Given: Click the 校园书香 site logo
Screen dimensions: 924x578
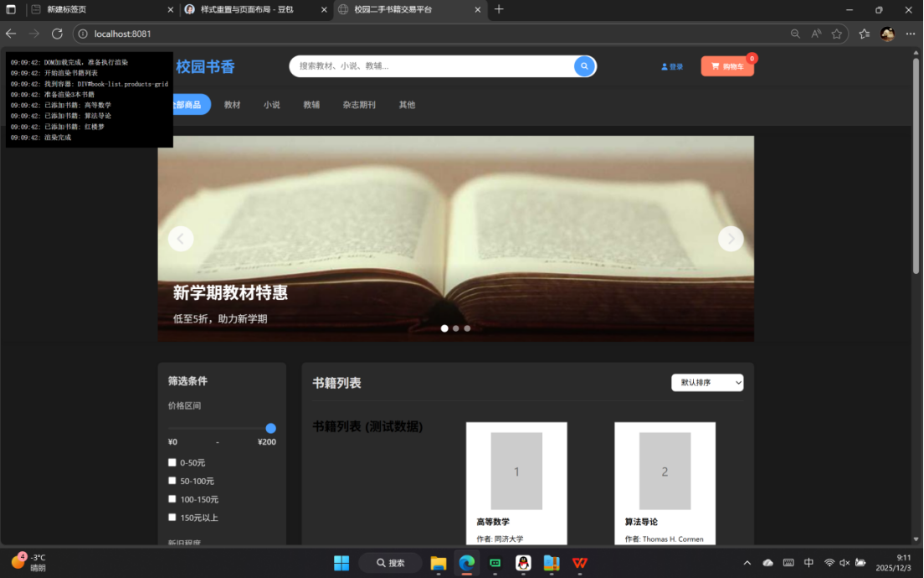Looking at the screenshot, I should pos(205,67).
